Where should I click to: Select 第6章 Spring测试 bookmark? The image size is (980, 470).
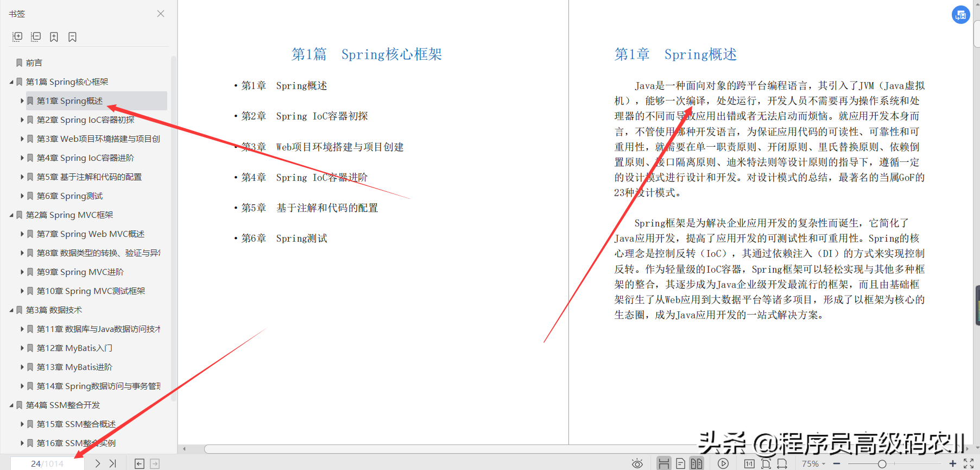point(69,196)
